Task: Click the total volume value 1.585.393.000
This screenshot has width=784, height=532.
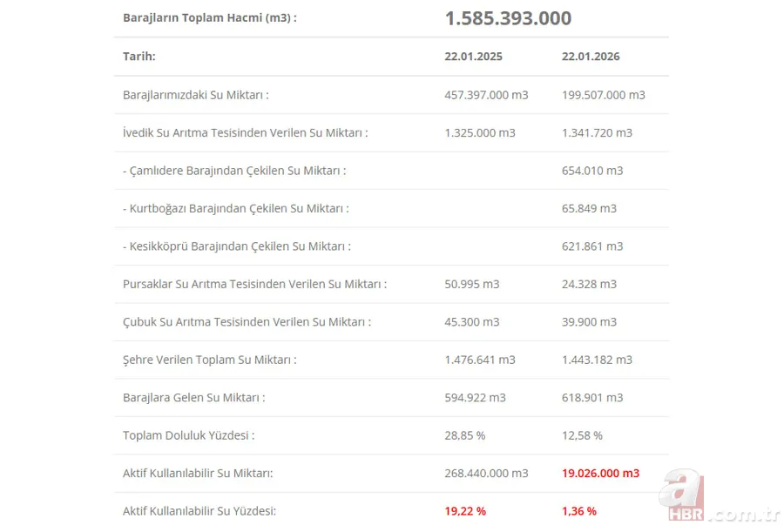Action: (x=508, y=18)
